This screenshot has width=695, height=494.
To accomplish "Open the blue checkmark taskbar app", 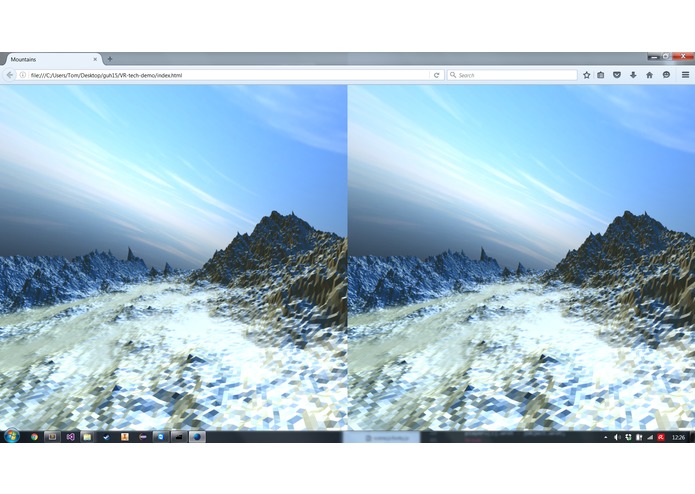I will (106, 437).
